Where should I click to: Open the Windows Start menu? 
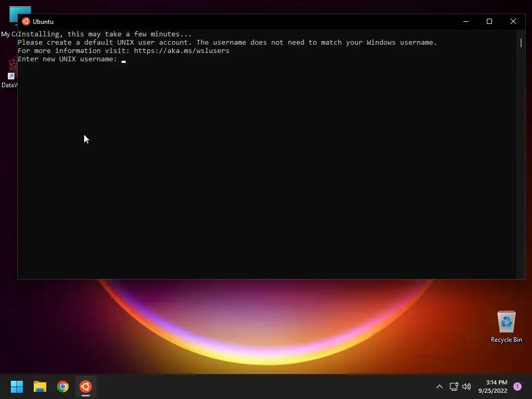[17, 387]
